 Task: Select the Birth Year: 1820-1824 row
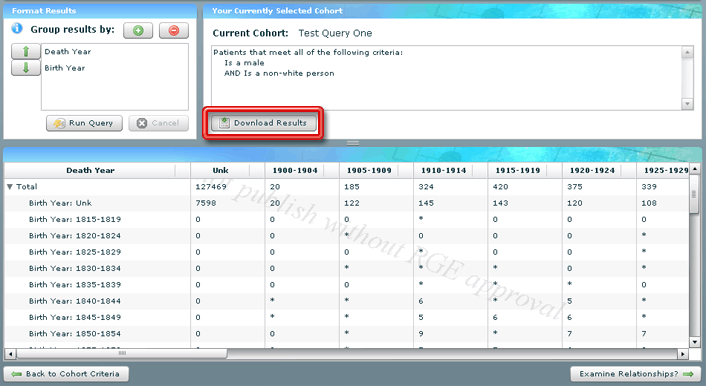pos(347,236)
